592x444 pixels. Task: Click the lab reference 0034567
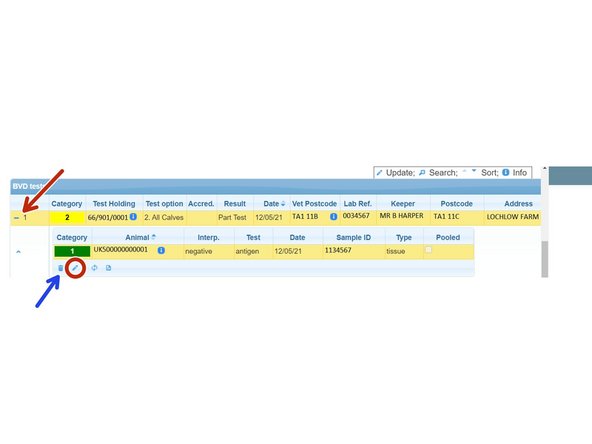coord(356,216)
